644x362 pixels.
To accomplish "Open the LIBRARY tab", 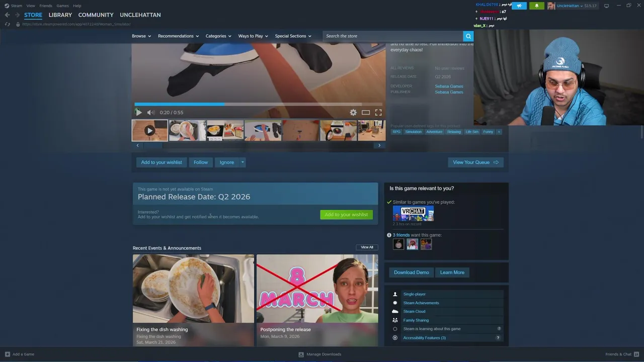I will click(x=60, y=15).
